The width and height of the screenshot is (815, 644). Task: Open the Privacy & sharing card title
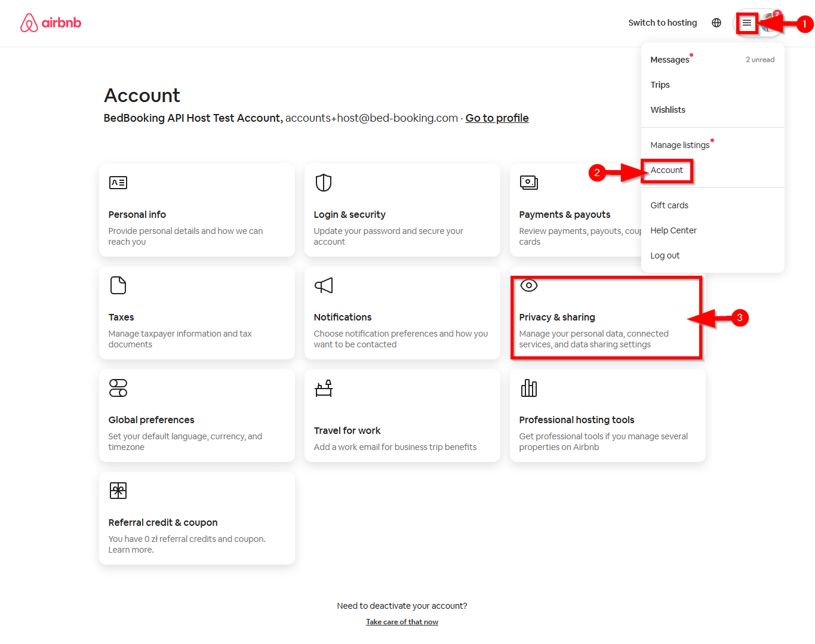(556, 318)
